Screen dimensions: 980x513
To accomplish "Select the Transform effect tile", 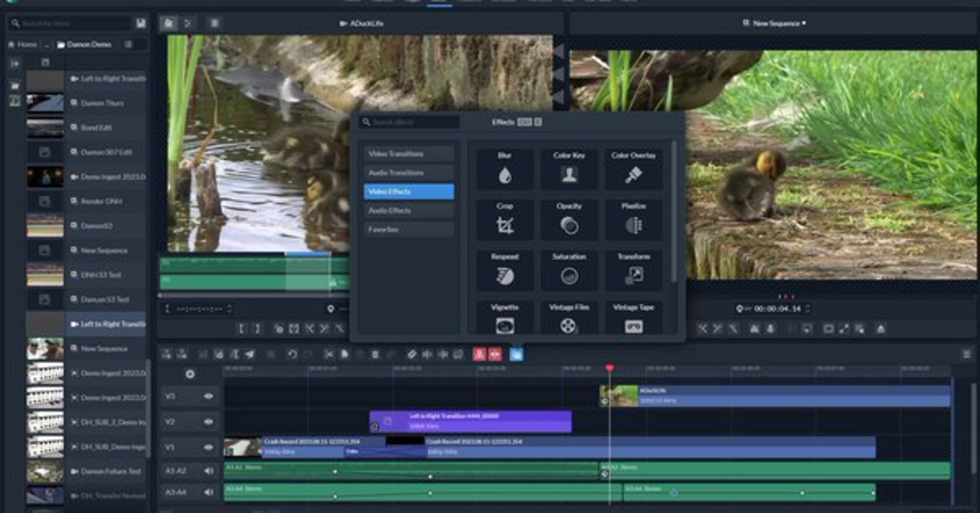I will 633,270.
